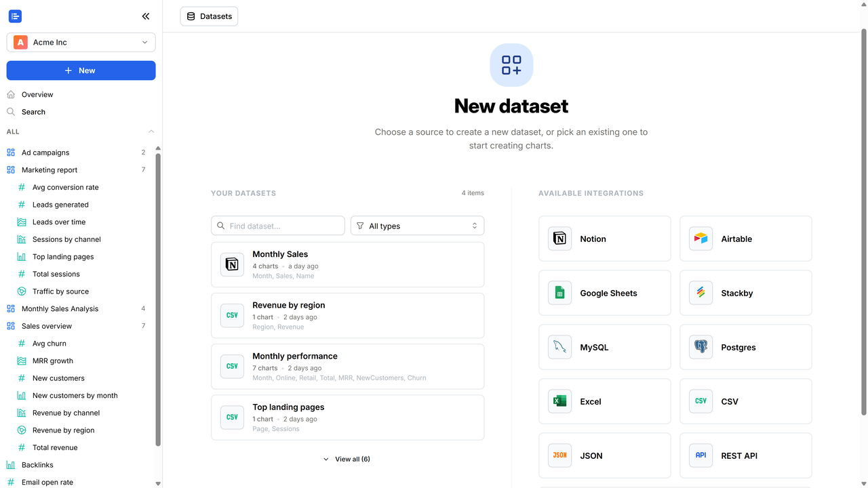Click the Avg conversion rate hash icon
Screen dimensions: 868x488
pos(22,187)
